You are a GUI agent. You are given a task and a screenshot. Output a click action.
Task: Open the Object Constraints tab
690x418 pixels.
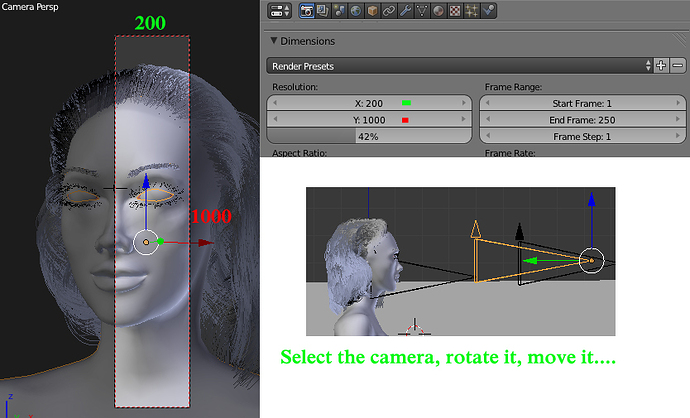(389, 11)
